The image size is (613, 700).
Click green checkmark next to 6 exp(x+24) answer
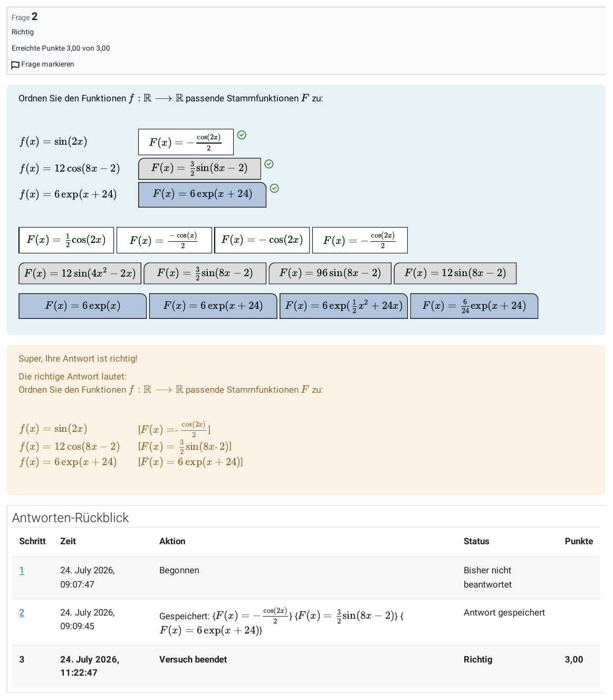tap(274, 188)
